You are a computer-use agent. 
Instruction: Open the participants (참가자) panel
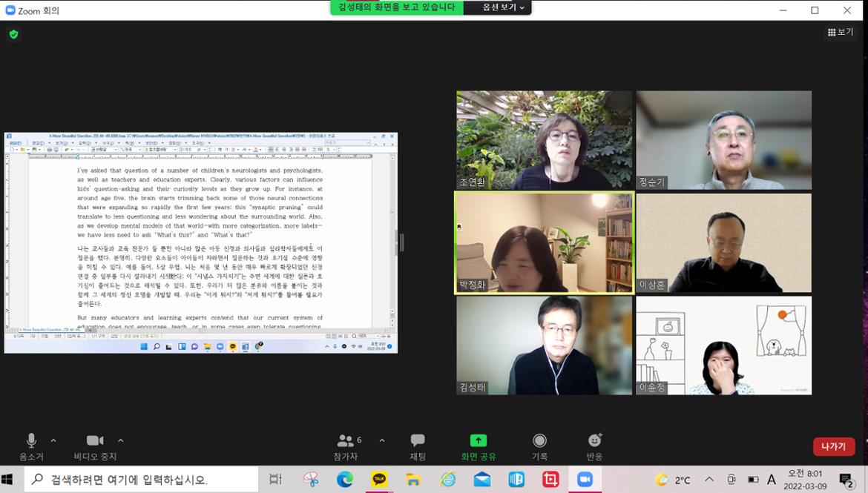coord(346,446)
